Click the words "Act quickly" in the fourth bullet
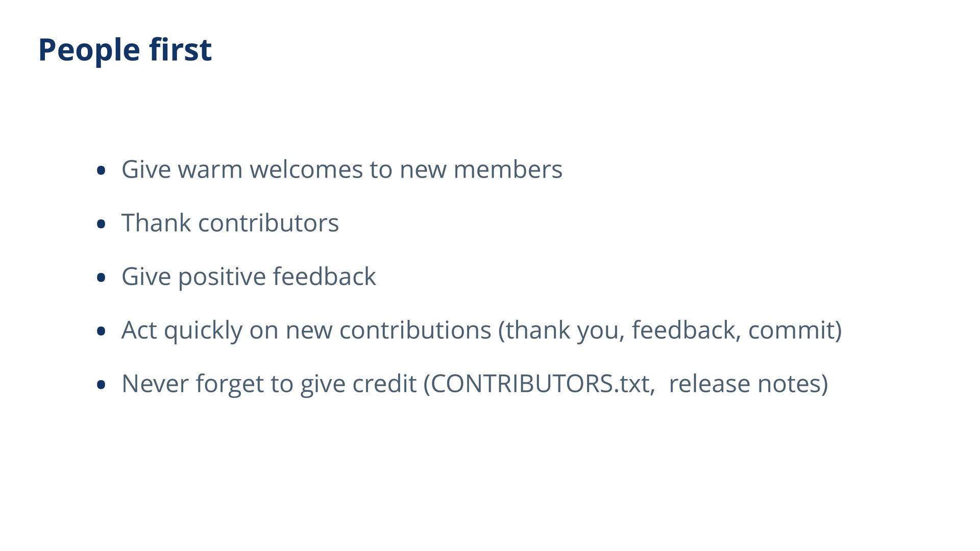Screen dimensions: 980x551 [182, 330]
